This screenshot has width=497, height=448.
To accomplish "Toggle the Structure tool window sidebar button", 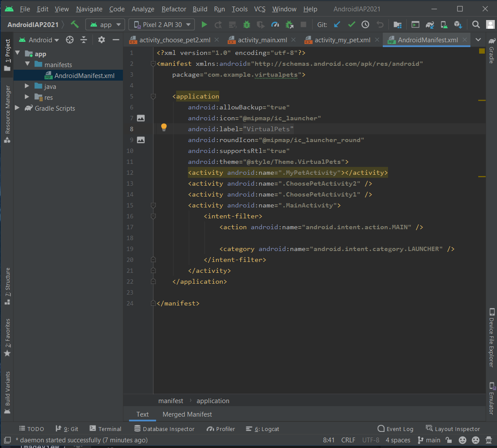I will pyautogui.click(x=7, y=286).
